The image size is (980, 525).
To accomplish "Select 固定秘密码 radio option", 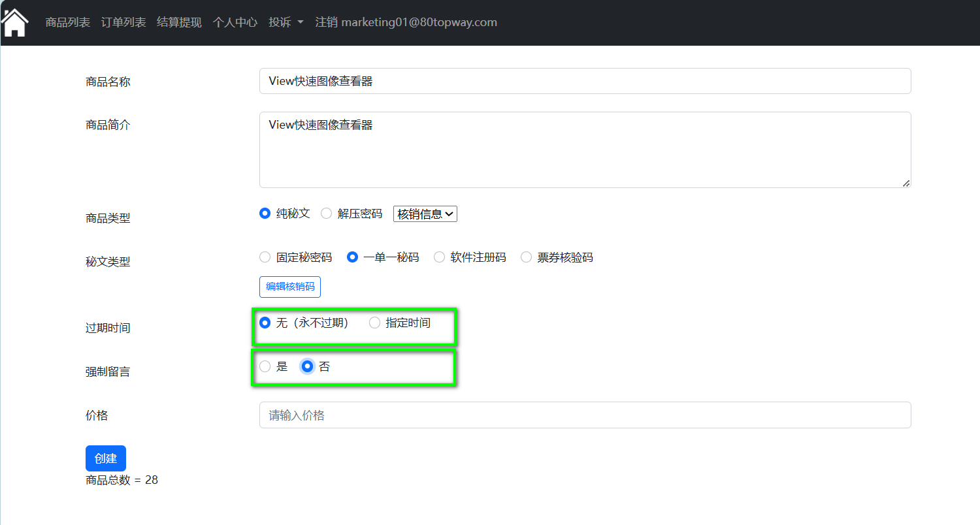I will tap(265, 257).
